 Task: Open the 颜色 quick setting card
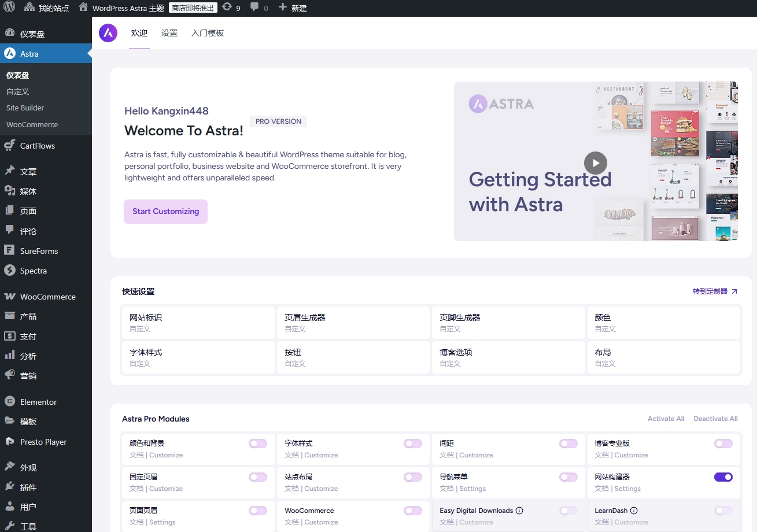tap(664, 323)
